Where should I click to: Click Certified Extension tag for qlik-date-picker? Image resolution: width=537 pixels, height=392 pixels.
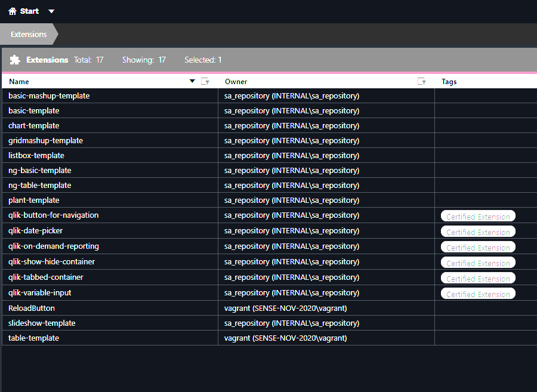[x=478, y=232]
